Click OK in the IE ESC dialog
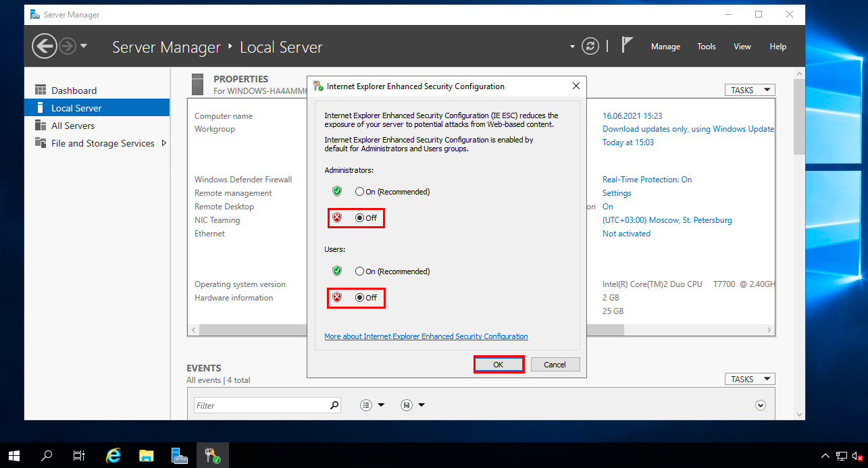 click(x=499, y=364)
